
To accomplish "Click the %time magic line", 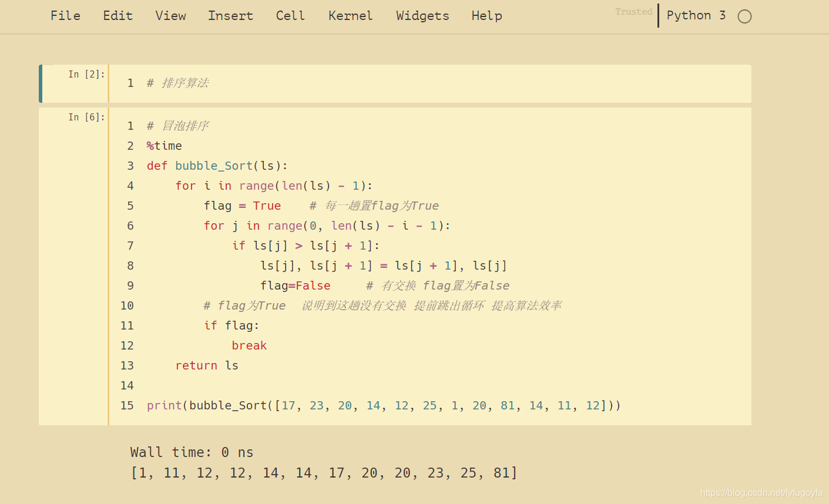I will point(165,146).
